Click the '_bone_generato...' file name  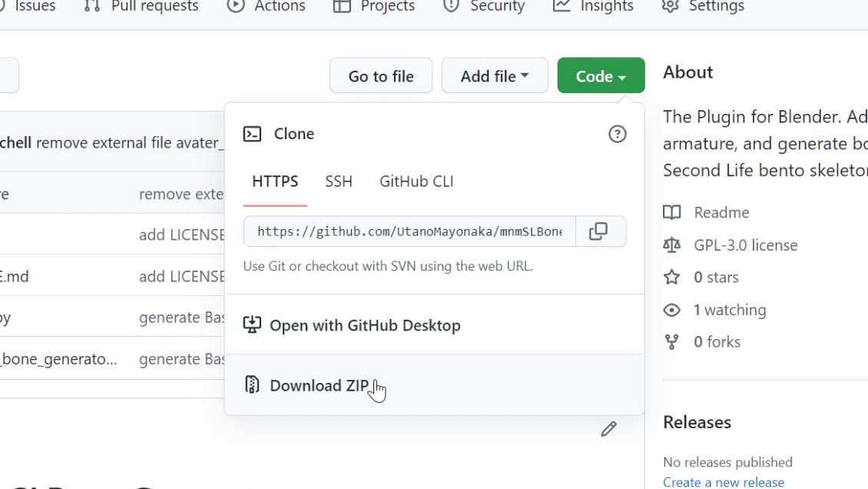pyautogui.click(x=58, y=359)
